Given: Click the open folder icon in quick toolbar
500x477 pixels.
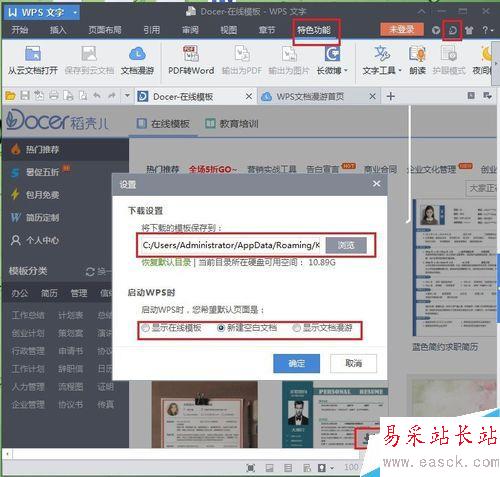Looking at the screenshot, I should coord(10,96).
